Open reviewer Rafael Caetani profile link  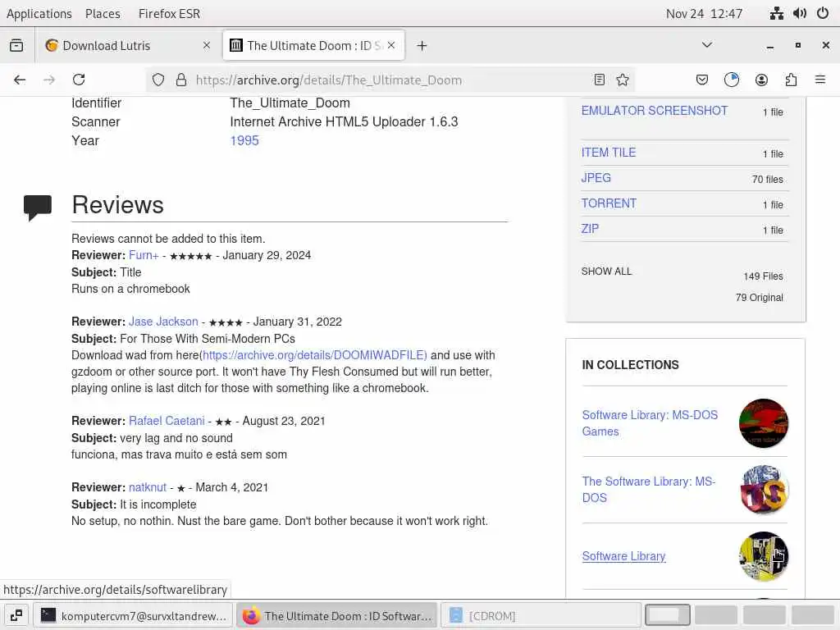(167, 421)
